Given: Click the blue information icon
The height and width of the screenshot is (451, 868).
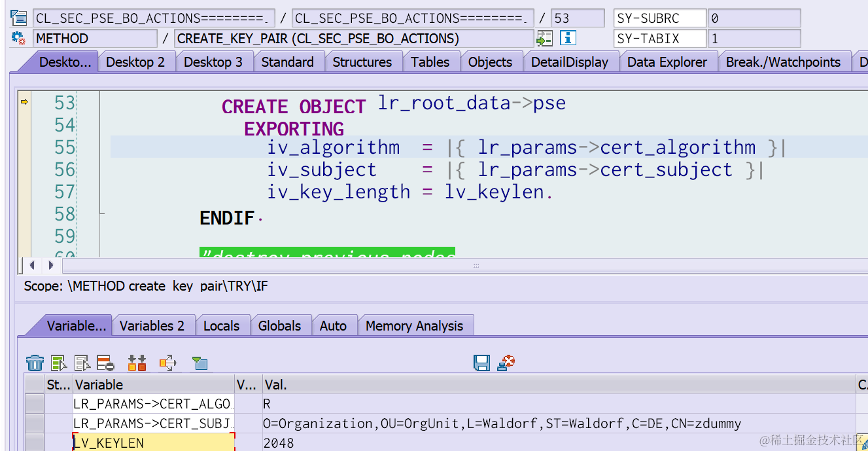Looking at the screenshot, I should (568, 38).
